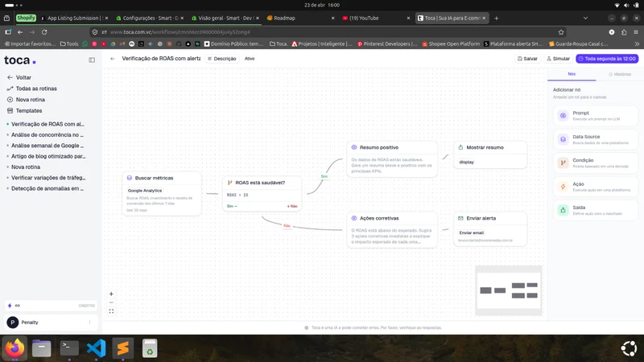Toggle the Ativo status of workflow

pyautogui.click(x=250, y=59)
